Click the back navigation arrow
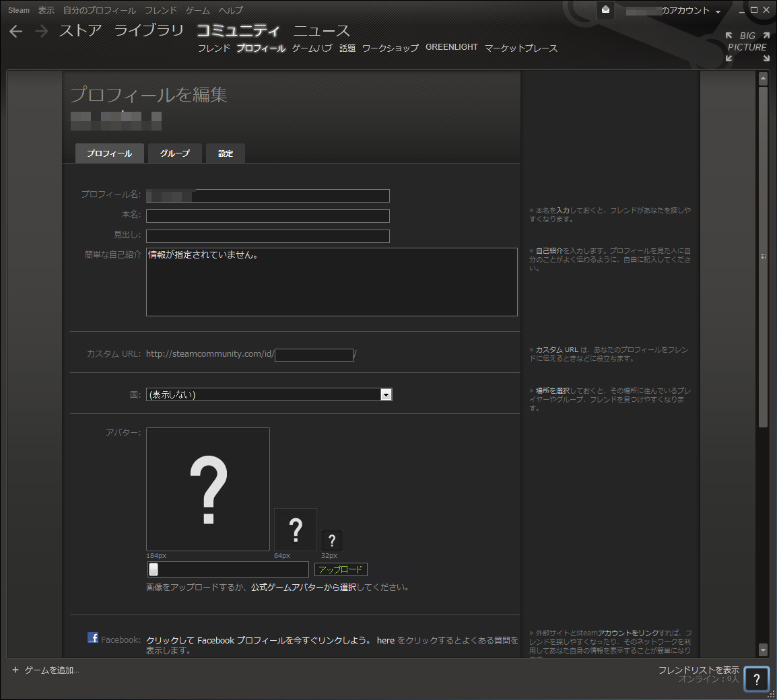This screenshot has width=777, height=700. tap(16, 32)
